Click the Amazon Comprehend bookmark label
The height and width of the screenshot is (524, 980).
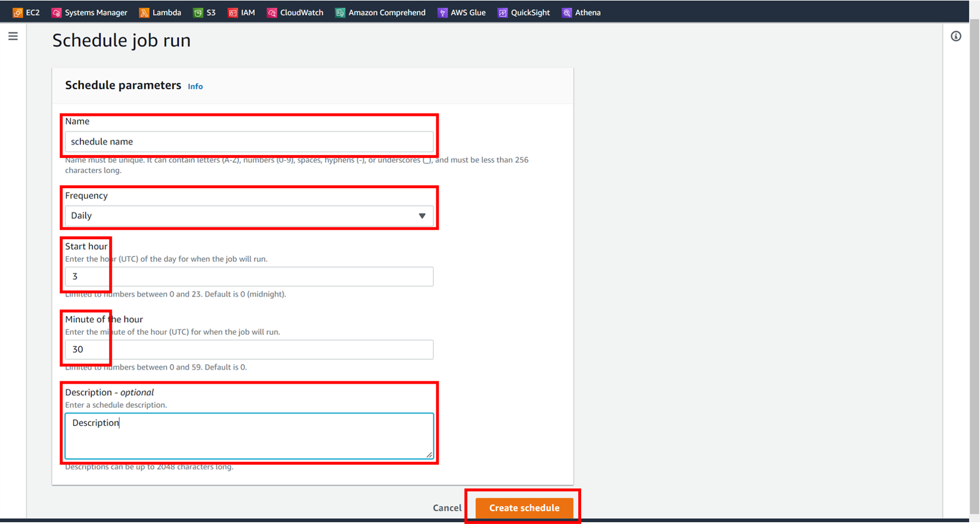tap(387, 12)
